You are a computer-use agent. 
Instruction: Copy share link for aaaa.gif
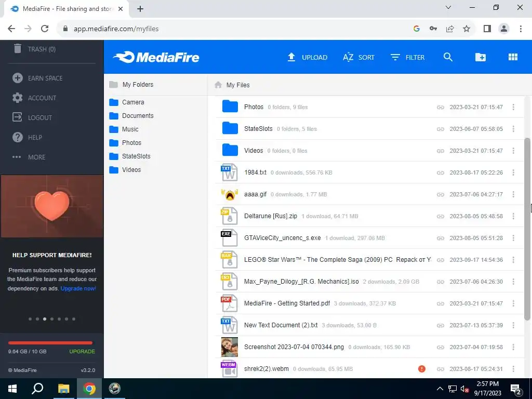[441, 194]
